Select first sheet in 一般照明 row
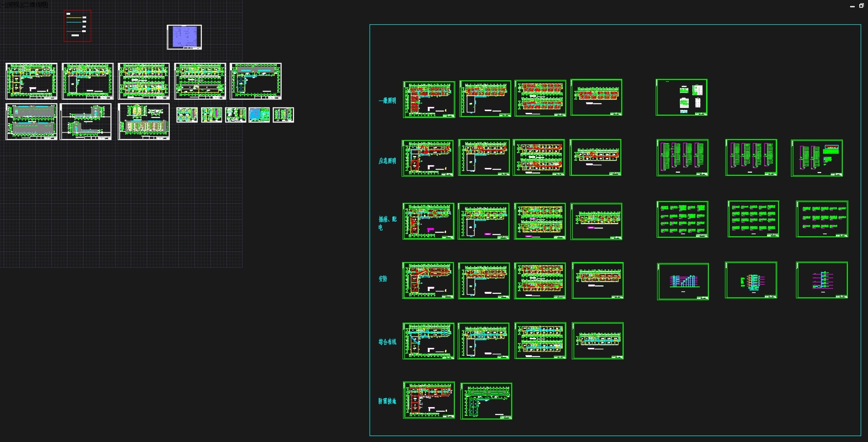868x442 pixels. pyautogui.click(x=429, y=100)
